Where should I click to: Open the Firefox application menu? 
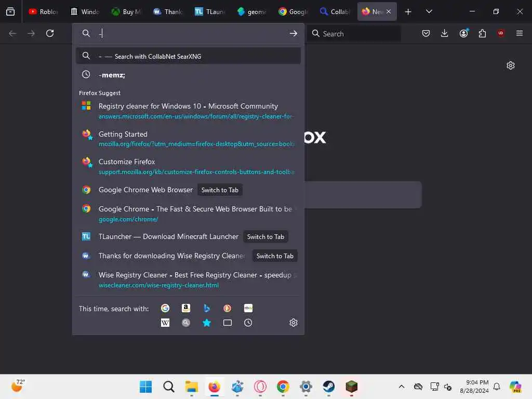click(x=520, y=33)
